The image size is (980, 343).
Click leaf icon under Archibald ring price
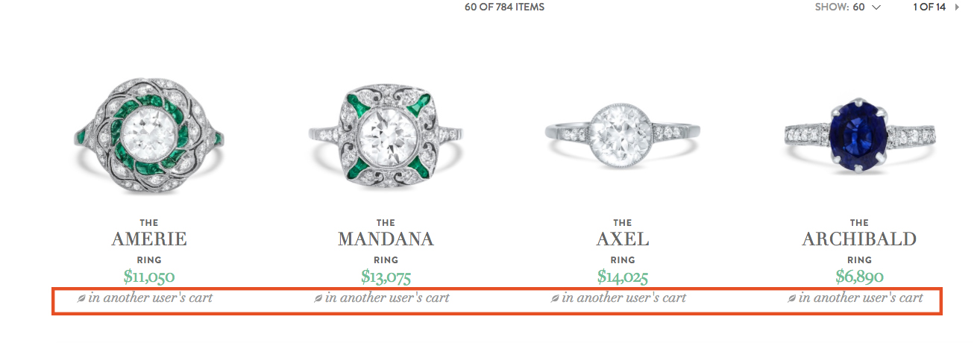(x=792, y=298)
